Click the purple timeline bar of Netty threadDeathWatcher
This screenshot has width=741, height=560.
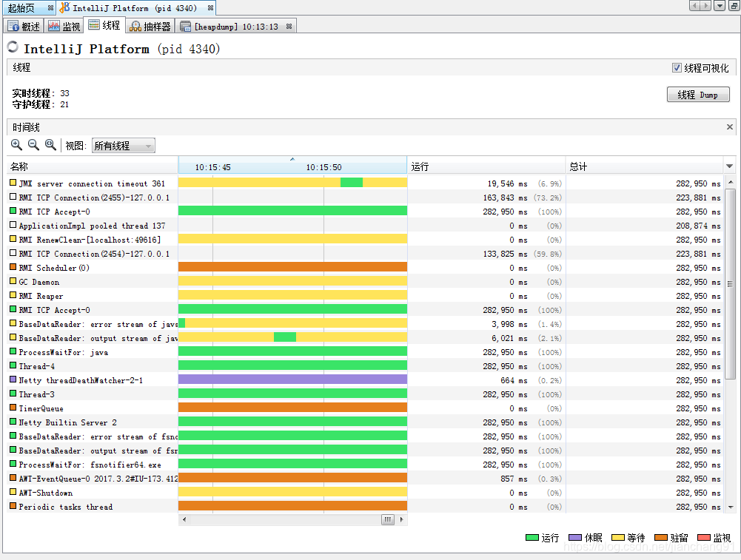[x=292, y=379]
